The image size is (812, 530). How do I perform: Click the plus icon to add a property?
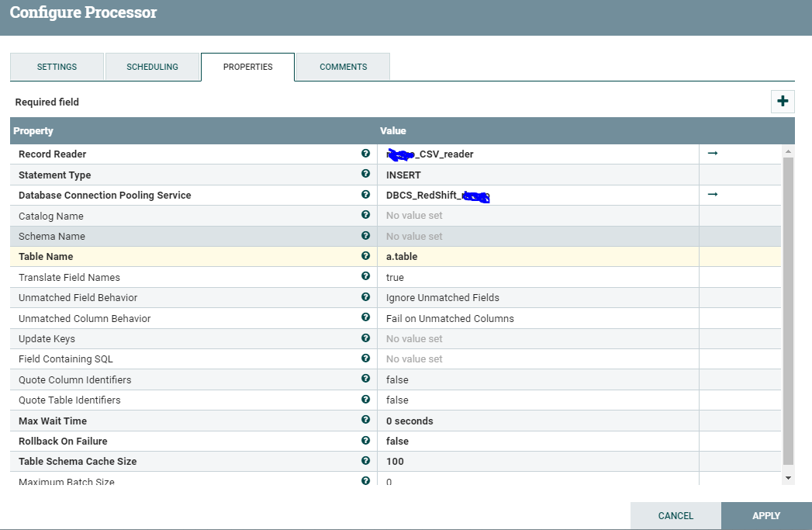pyautogui.click(x=783, y=101)
